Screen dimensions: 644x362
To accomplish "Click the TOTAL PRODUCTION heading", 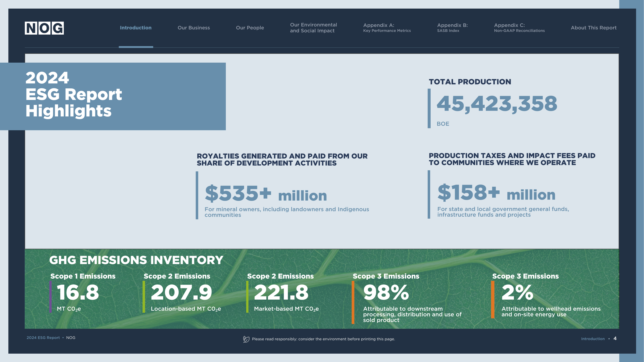I will pos(470,82).
